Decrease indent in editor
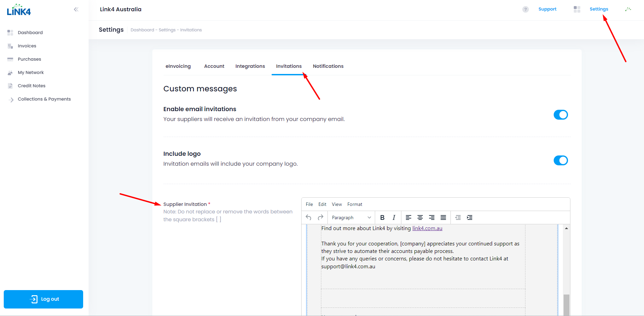 click(458, 217)
